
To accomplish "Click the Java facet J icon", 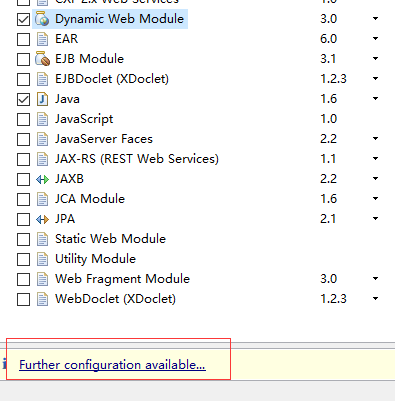I will pyautogui.click(x=42, y=99).
